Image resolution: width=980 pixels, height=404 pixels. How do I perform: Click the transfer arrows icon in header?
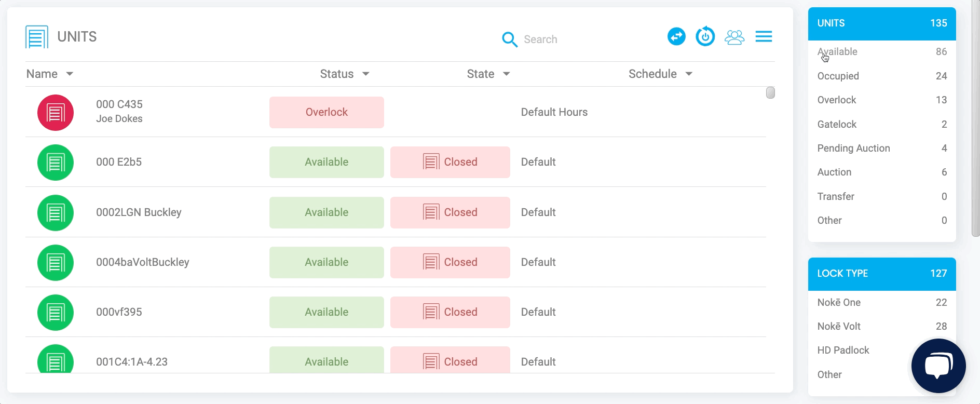point(676,37)
